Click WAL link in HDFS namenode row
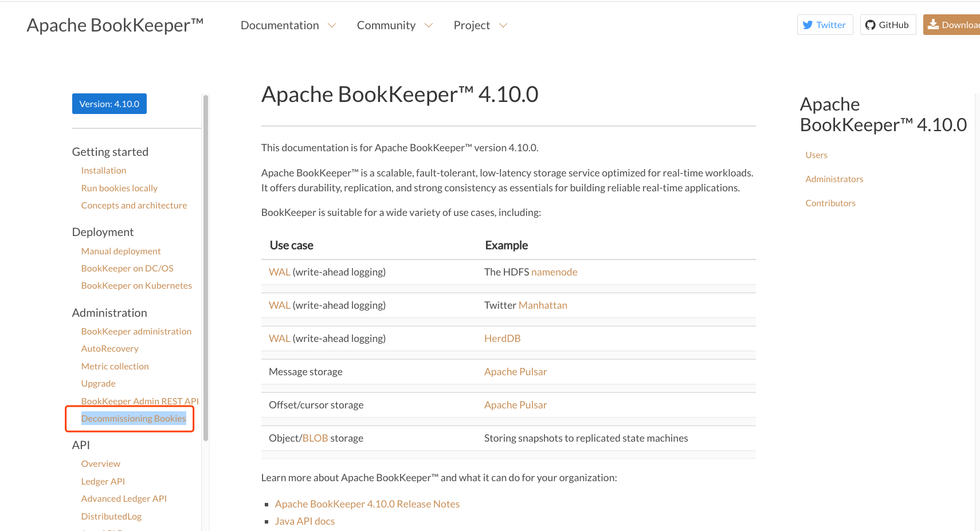This screenshot has height=531, width=980. pyautogui.click(x=280, y=272)
